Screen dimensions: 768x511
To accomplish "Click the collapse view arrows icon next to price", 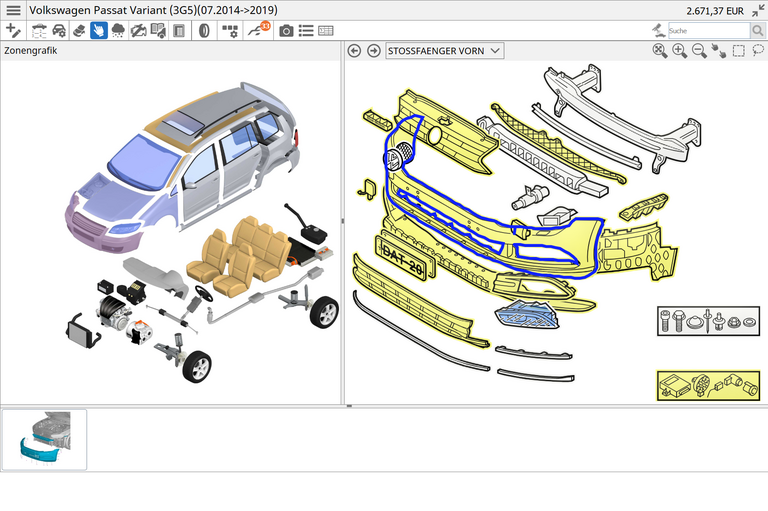I will pos(758,10).
